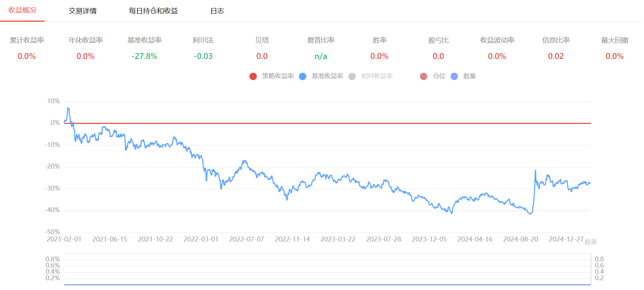This screenshot has height=290, width=644.
Task: Click the 夏普比率 n/a value
Action: coord(321,56)
